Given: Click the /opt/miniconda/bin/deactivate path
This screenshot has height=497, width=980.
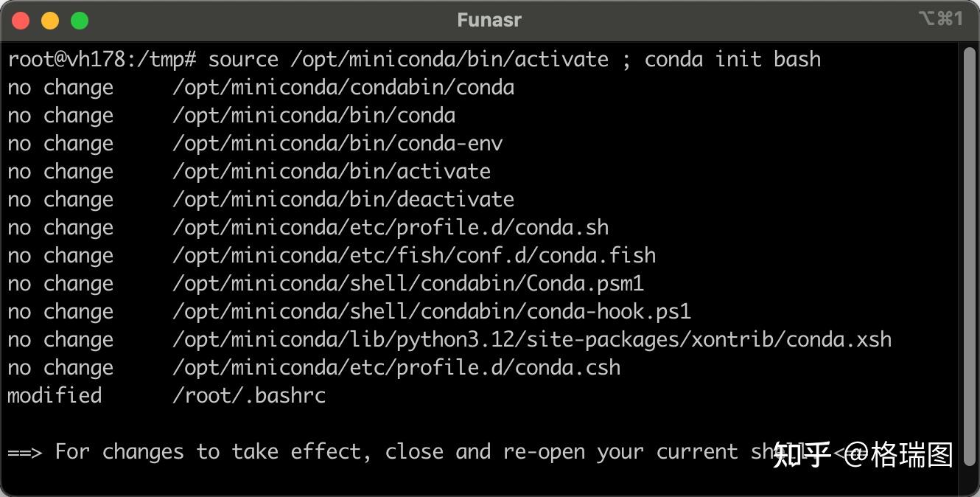Looking at the screenshot, I should [x=343, y=200].
